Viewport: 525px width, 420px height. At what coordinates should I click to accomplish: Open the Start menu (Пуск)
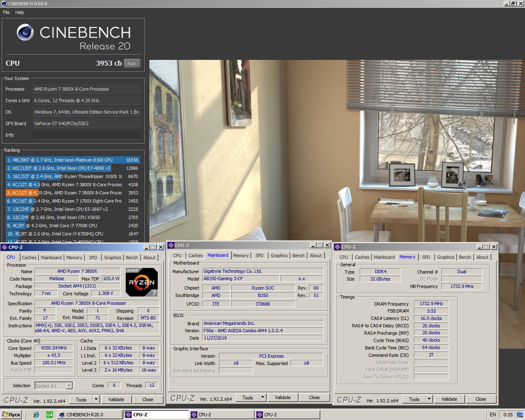click(x=11, y=415)
